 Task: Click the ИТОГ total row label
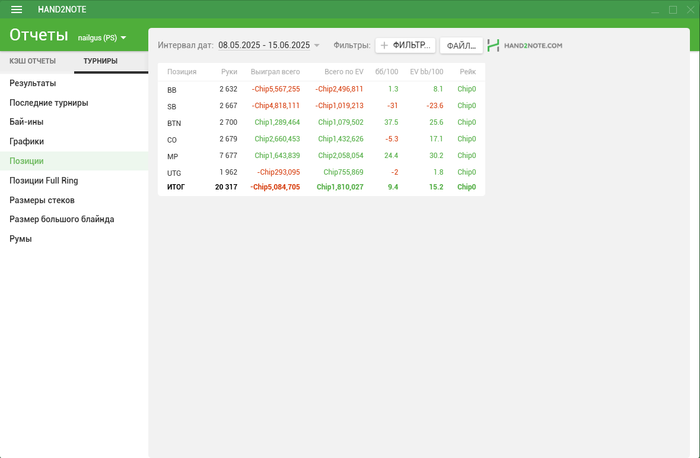[176, 187]
